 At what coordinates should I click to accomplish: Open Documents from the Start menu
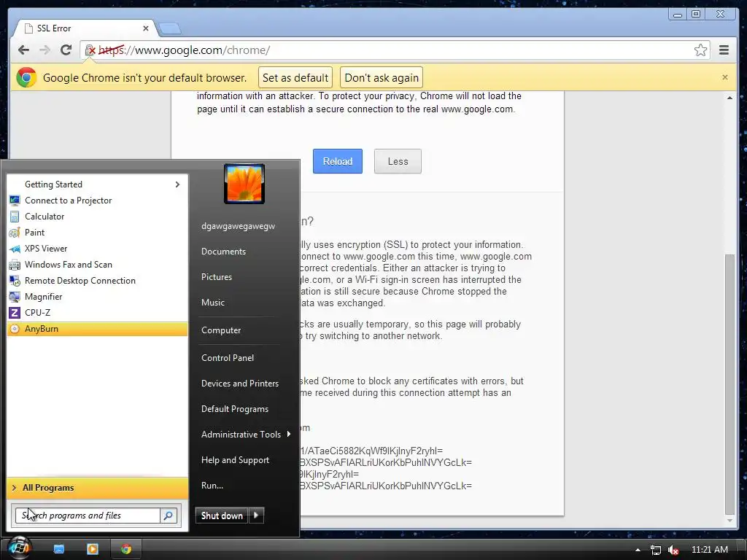coord(223,252)
